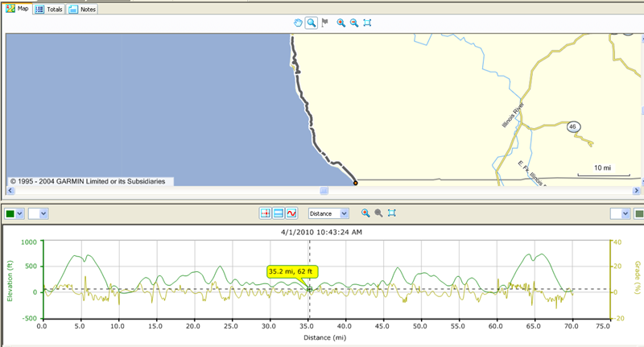Click the route 46 shield on the map
This screenshot has height=347, width=644.
point(573,126)
